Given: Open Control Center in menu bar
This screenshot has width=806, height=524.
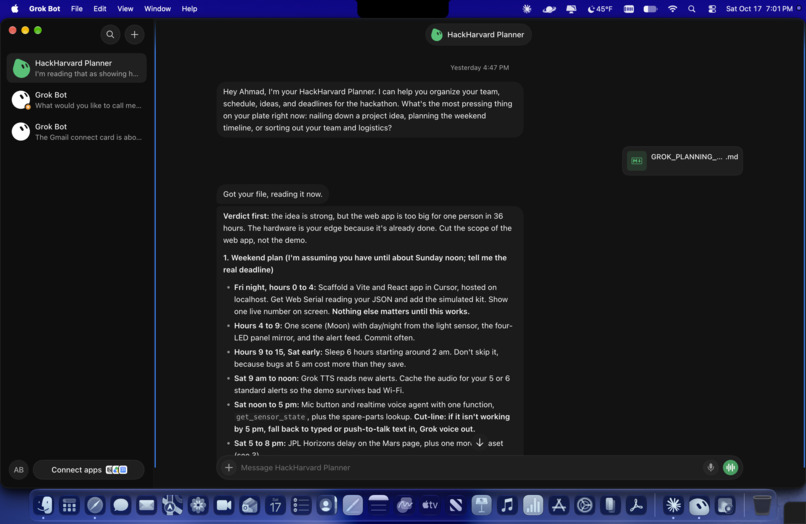Looking at the screenshot, I should [712, 9].
